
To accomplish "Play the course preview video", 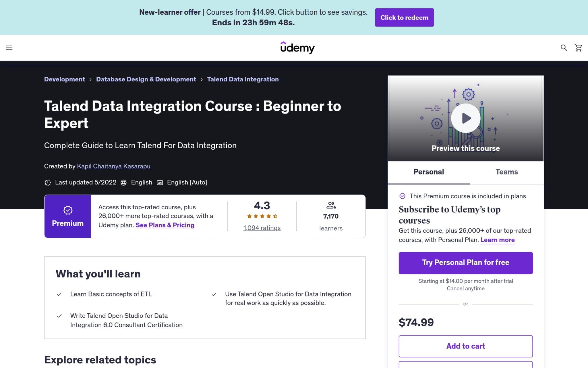I will (465, 118).
